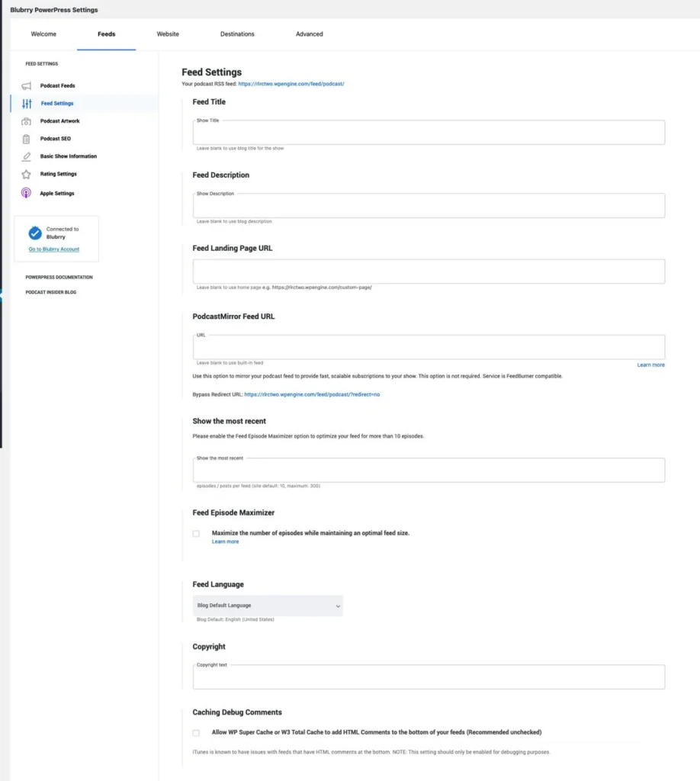The image size is (700, 781).
Task: Open the podcast RSS feed URL link
Action: 291,84
